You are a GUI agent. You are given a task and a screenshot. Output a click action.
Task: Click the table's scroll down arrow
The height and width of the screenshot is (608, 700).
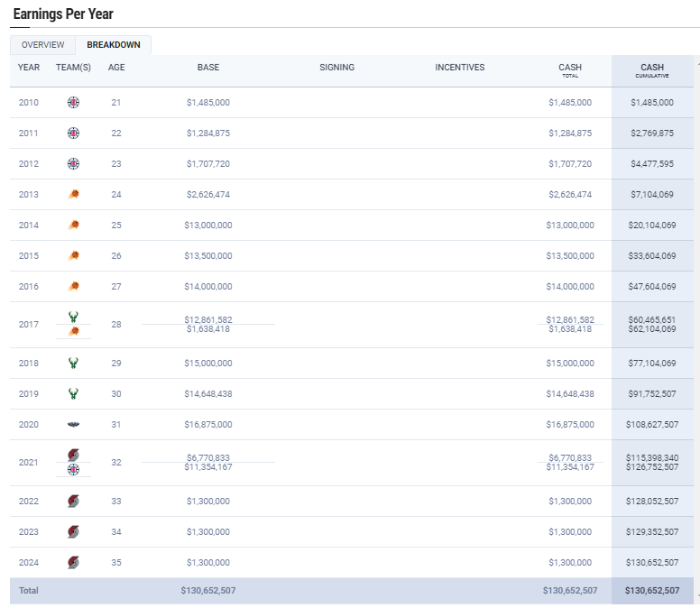(x=696, y=598)
